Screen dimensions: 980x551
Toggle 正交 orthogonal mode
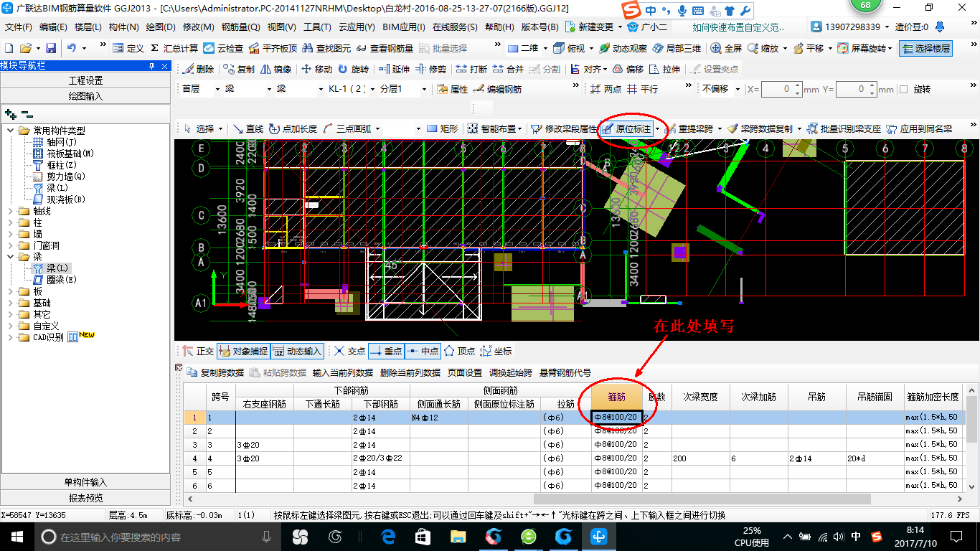click(199, 351)
